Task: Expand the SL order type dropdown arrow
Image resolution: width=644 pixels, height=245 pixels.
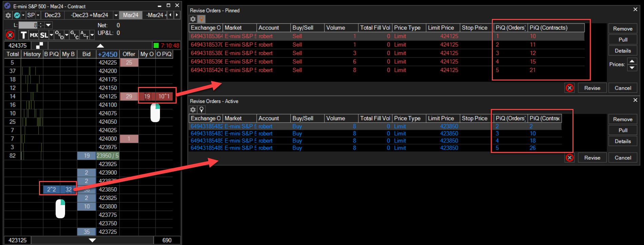Action: (x=52, y=35)
